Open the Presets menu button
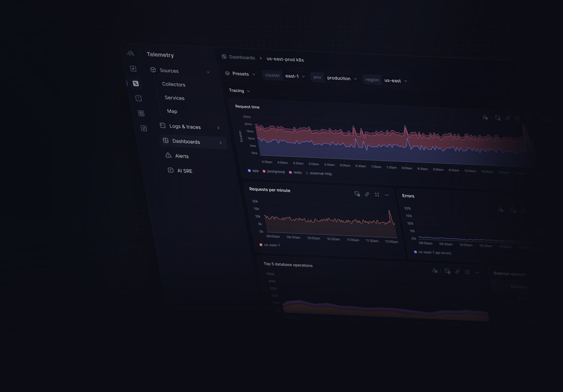563x392 pixels. (x=240, y=74)
